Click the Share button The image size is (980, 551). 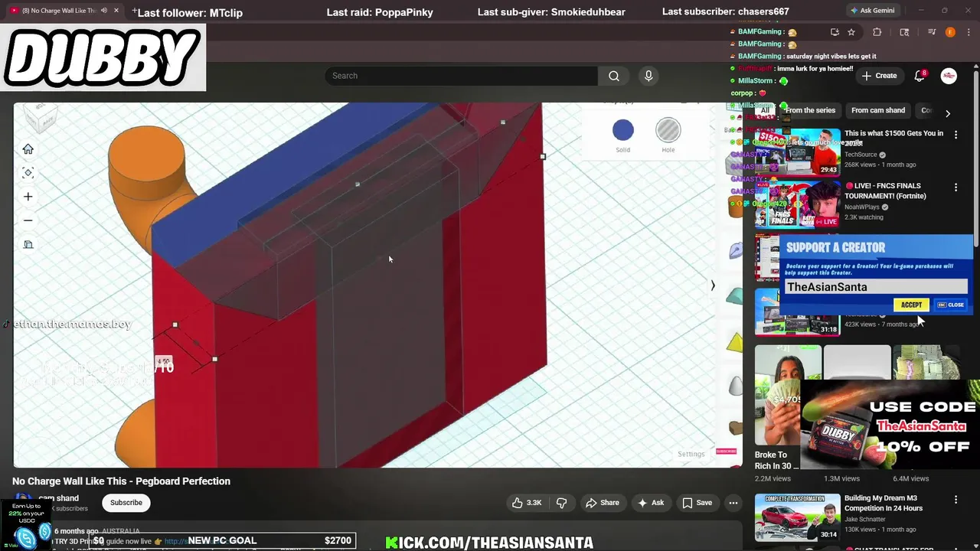602,503
